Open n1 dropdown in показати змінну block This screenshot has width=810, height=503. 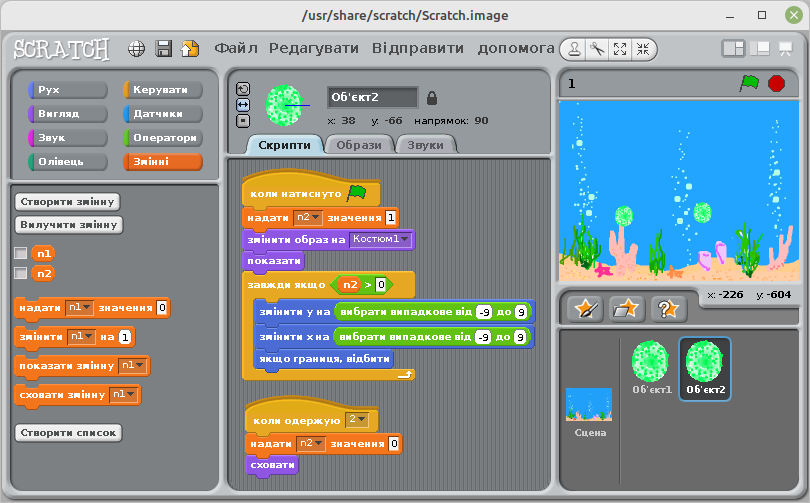[133, 366]
